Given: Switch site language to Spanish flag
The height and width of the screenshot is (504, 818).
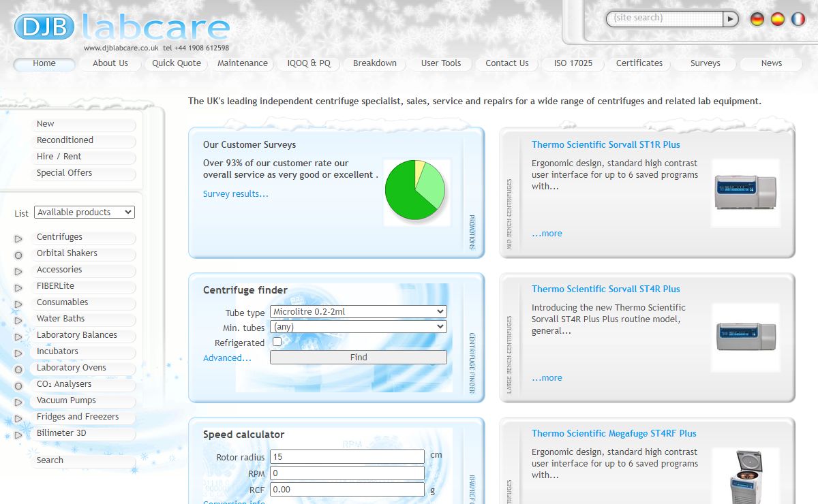Looking at the screenshot, I should coord(778,19).
